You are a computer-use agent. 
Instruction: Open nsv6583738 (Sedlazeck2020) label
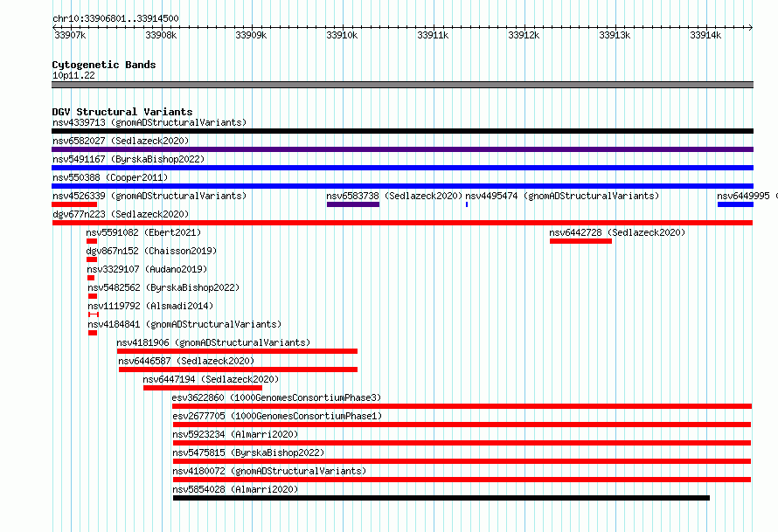point(394,196)
